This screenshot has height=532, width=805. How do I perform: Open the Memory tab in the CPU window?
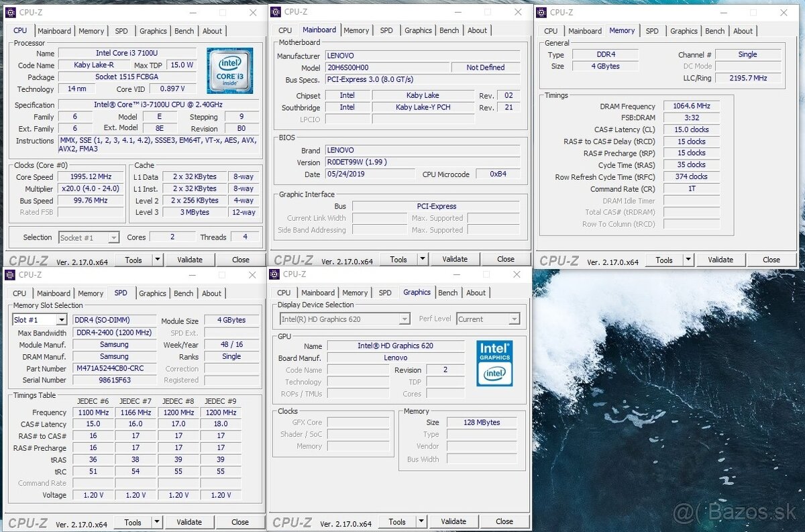(91, 31)
